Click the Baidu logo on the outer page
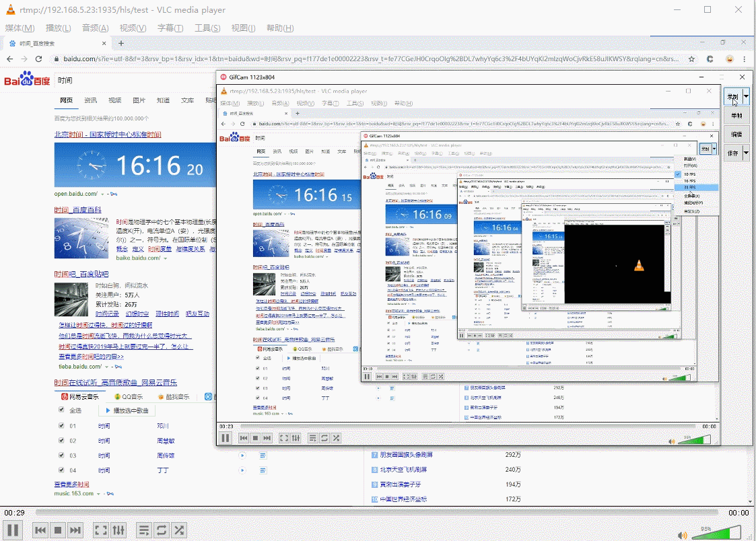Viewport: 756px width, 541px height. click(27, 79)
